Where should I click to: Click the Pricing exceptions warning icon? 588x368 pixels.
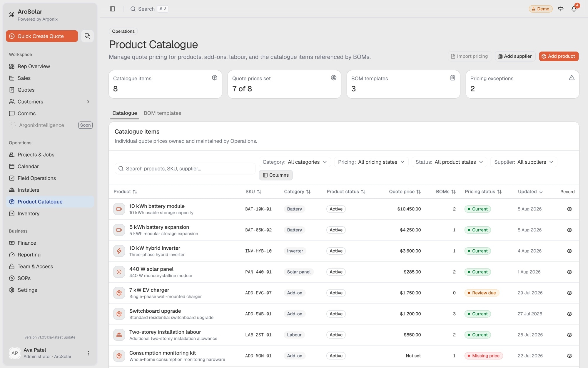[x=572, y=78]
